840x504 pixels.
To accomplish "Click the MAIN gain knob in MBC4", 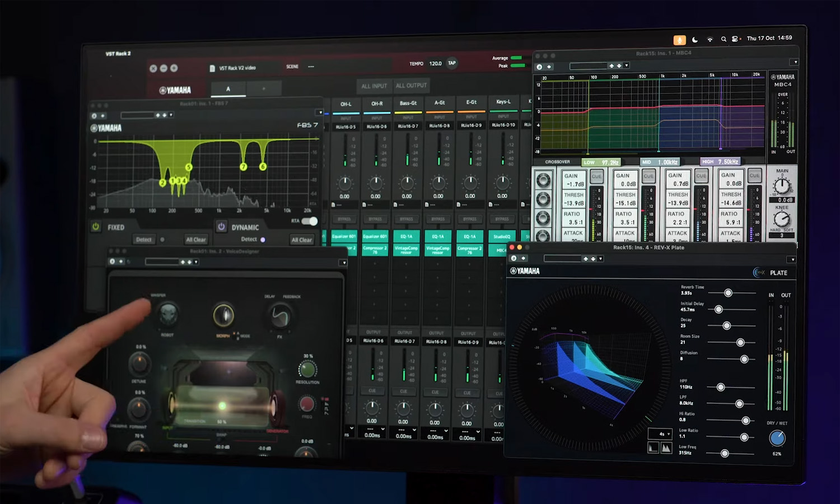I will tap(782, 186).
